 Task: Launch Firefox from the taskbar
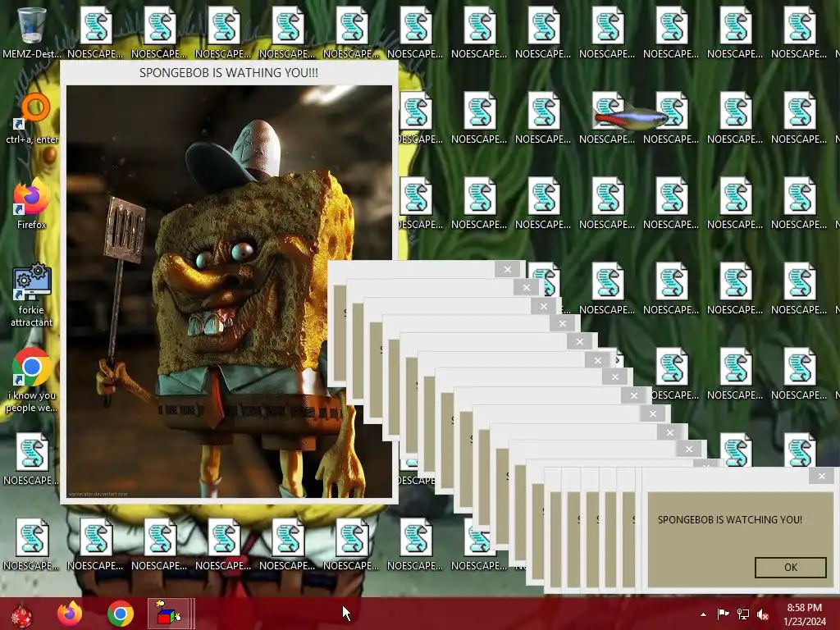pos(70,614)
